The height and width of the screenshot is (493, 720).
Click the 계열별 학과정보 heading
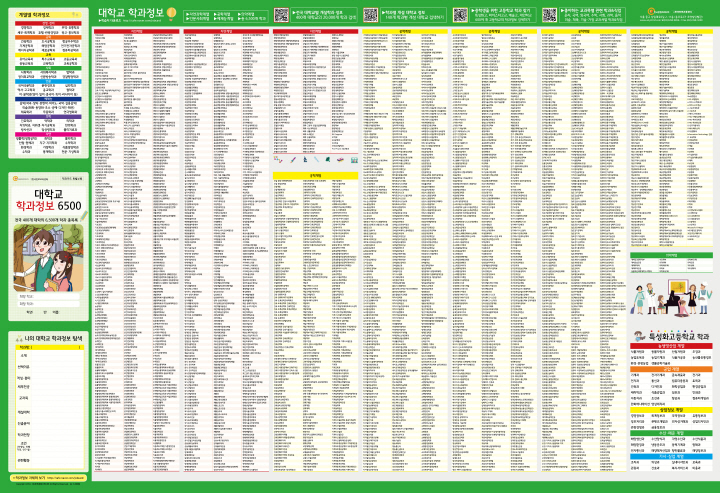(x=33, y=15)
